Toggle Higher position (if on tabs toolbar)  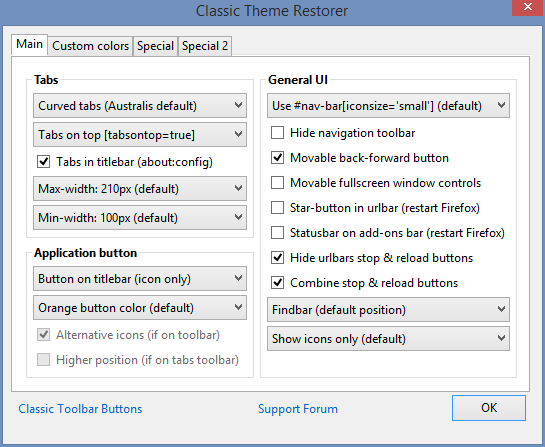click(x=43, y=360)
